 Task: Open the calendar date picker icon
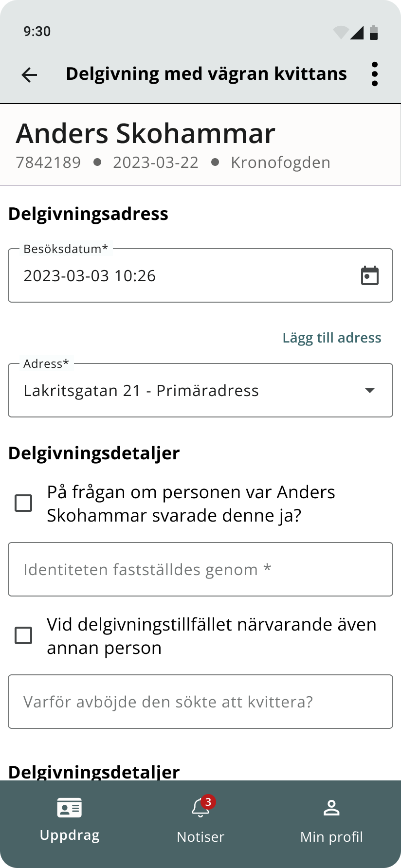(369, 276)
